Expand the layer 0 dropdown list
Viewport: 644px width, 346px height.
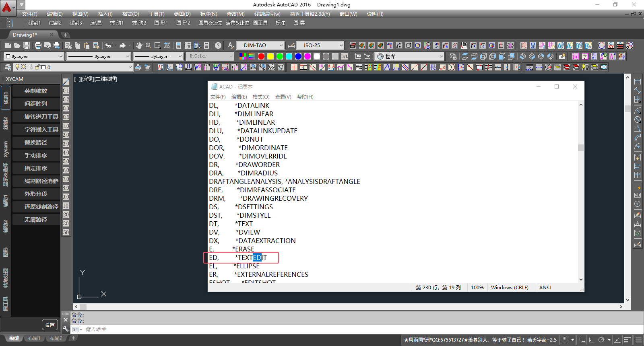130,67
